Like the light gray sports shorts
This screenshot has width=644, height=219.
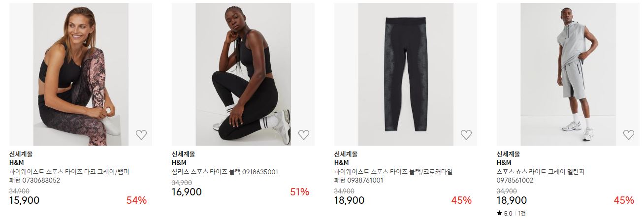(629, 135)
